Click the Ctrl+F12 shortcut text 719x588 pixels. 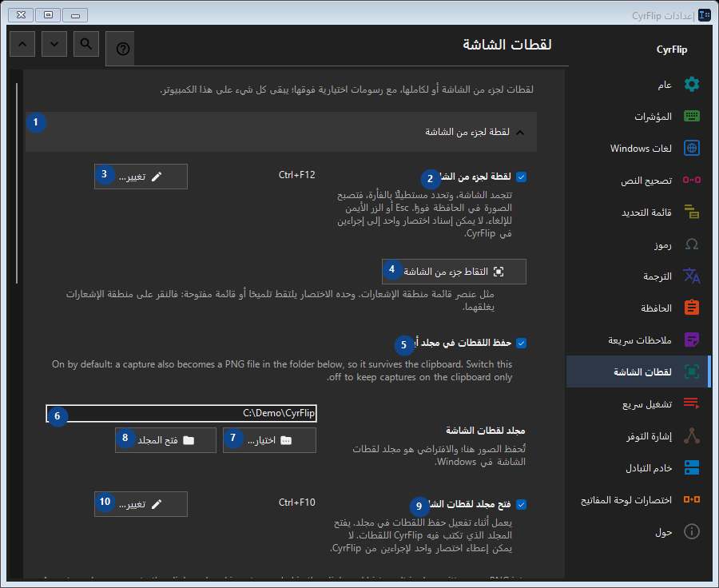296,175
